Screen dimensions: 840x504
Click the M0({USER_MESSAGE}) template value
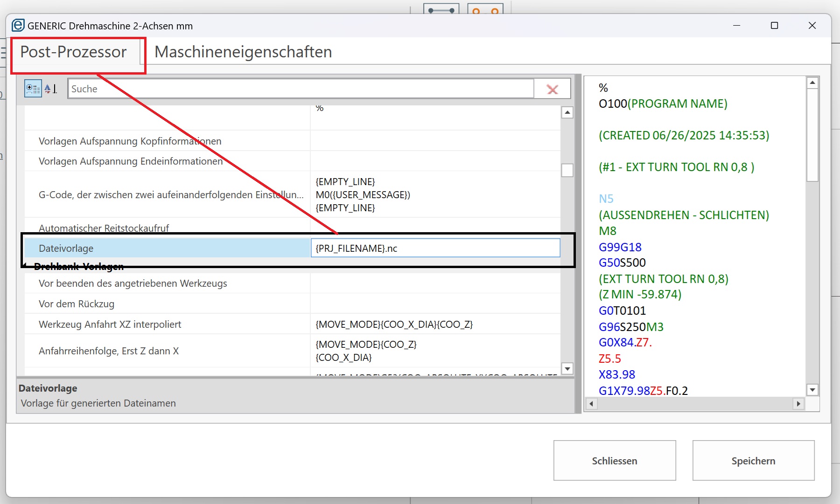pos(363,194)
